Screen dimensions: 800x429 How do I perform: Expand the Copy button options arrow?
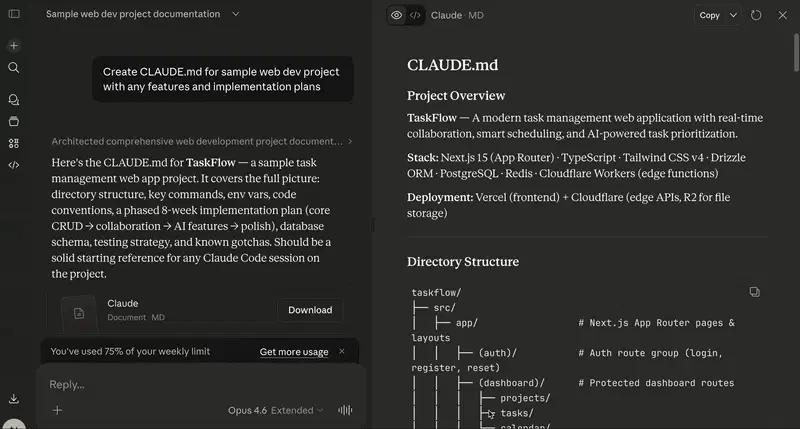tap(734, 15)
